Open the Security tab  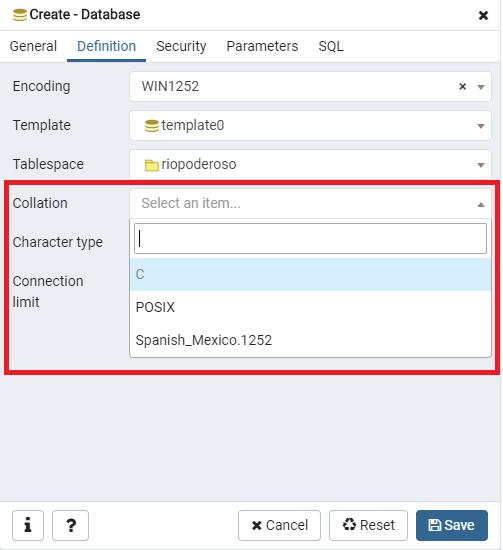pyautogui.click(x=181, y=46)
